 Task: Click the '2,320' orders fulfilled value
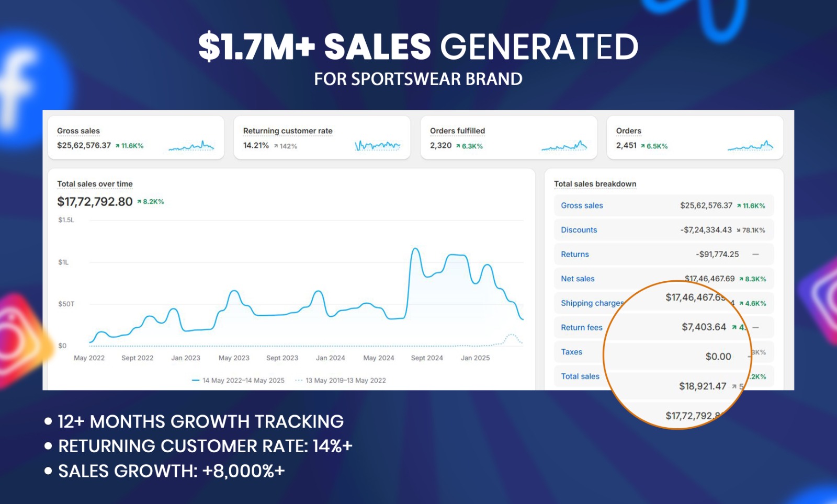click(440, 145)
